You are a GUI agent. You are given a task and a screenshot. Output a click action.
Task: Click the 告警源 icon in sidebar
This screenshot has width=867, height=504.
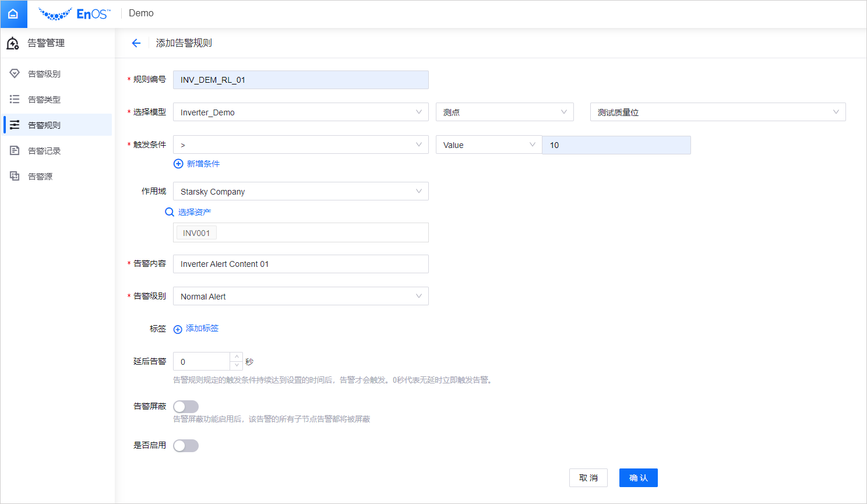[15, 176]
